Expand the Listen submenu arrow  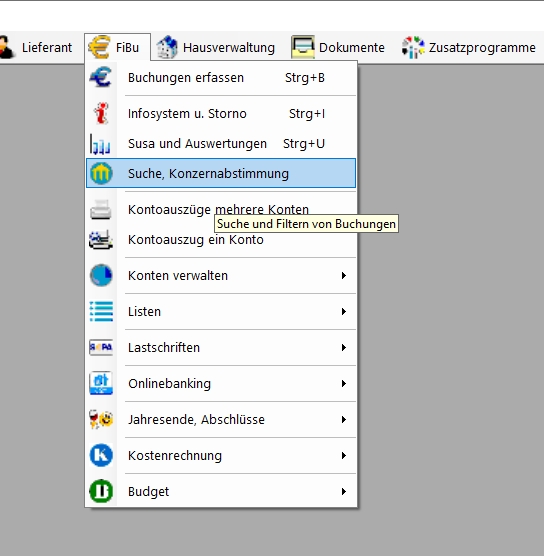pos(343,311)
